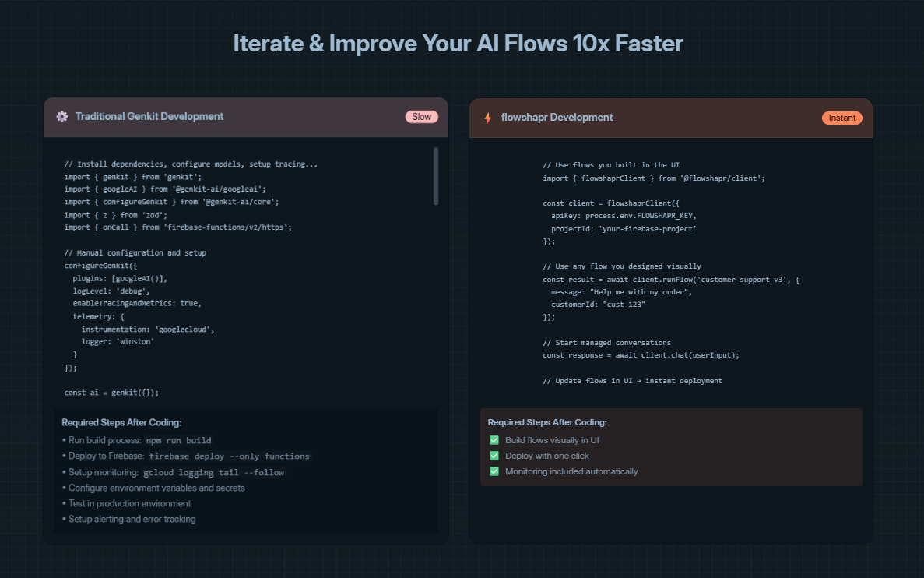Click the orange Instant badge
Screen dimensions: 924x578
(842, 118)
